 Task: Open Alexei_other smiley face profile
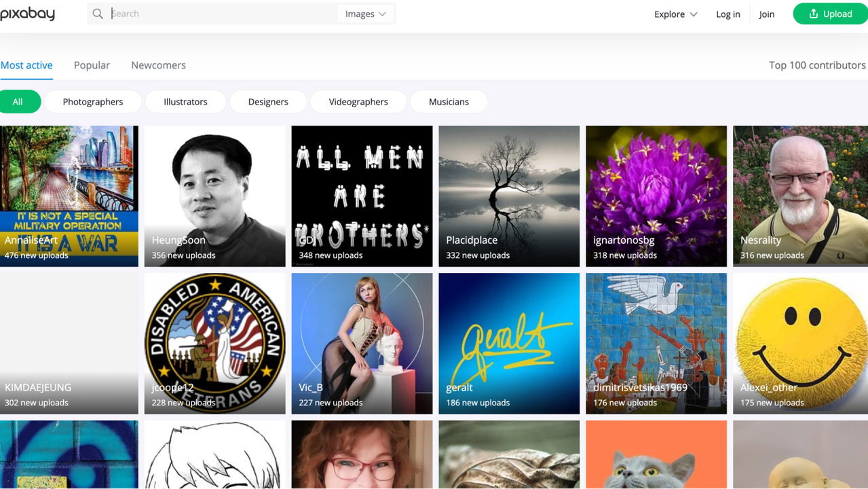[800, 343]
